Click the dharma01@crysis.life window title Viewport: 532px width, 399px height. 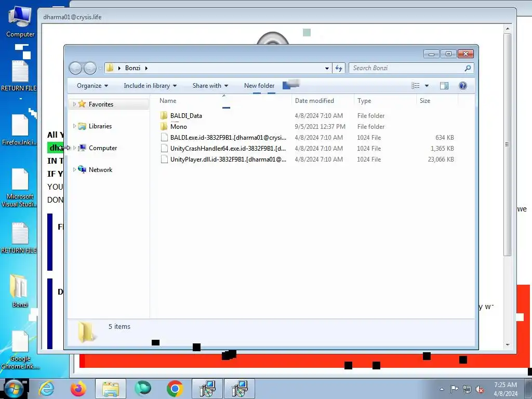coord(72,17)
